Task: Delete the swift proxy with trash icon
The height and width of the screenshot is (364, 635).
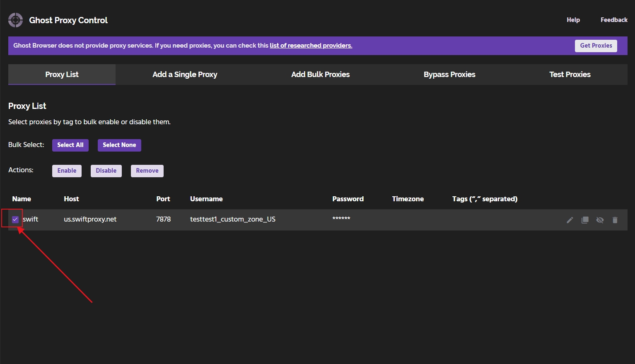Action: 615,220
